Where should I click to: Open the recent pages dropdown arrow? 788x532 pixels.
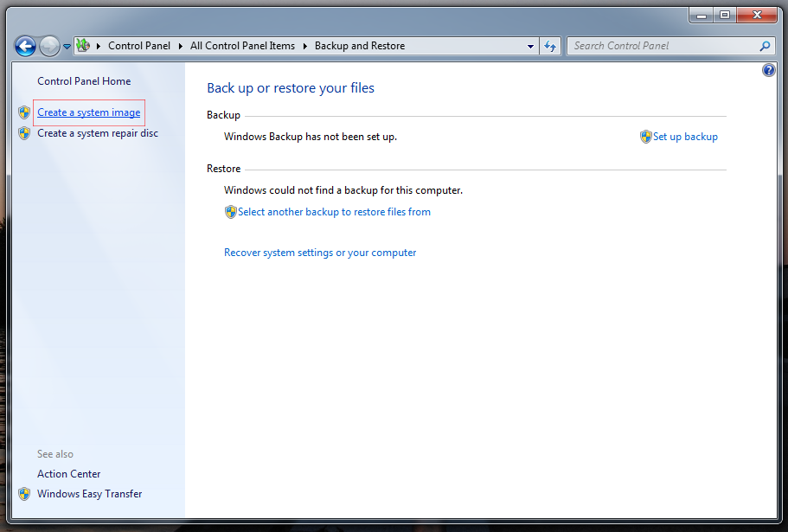pyautogui.click(x=67, y=47)
